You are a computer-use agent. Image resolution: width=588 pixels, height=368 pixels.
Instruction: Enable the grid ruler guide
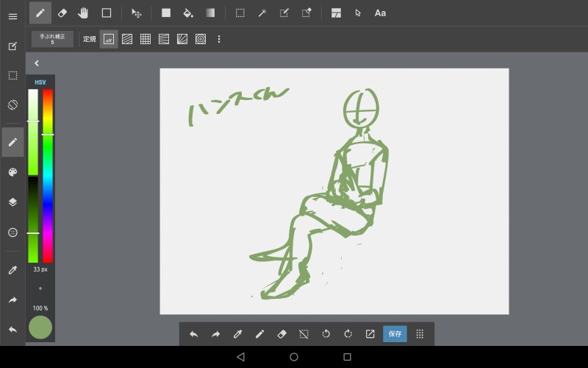146,39
